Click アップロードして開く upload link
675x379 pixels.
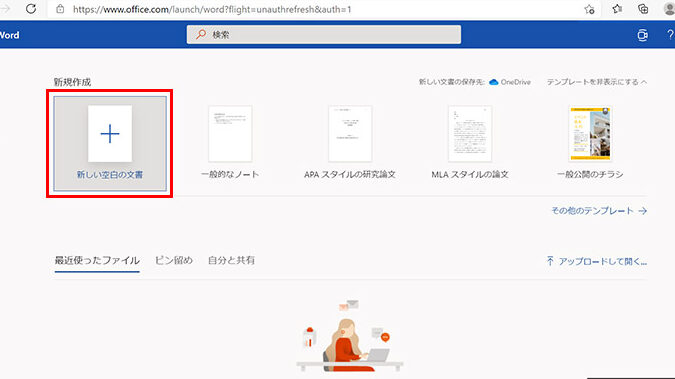pos(597,261)
